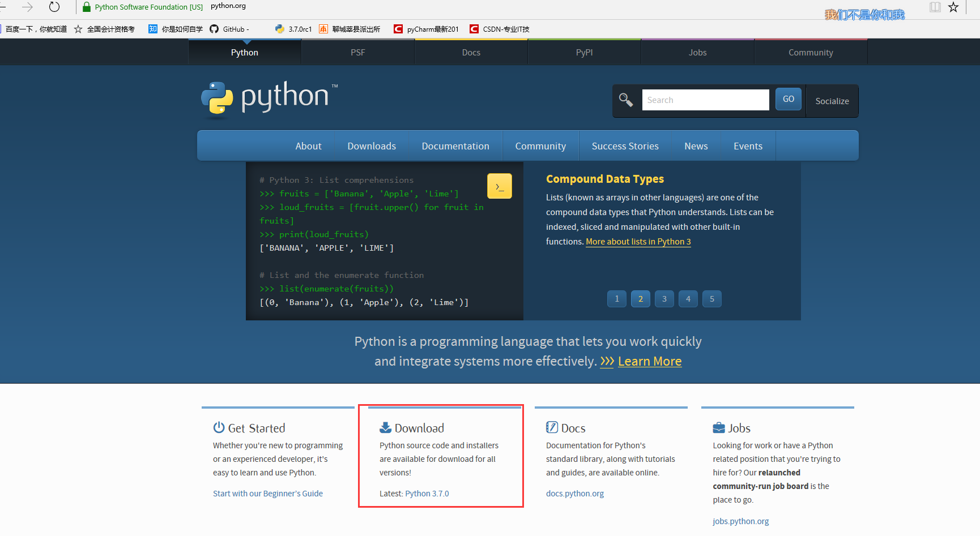Show slide 4 of the carousel
This screenshot has width=980, height=536.
[x=688, y=299]
